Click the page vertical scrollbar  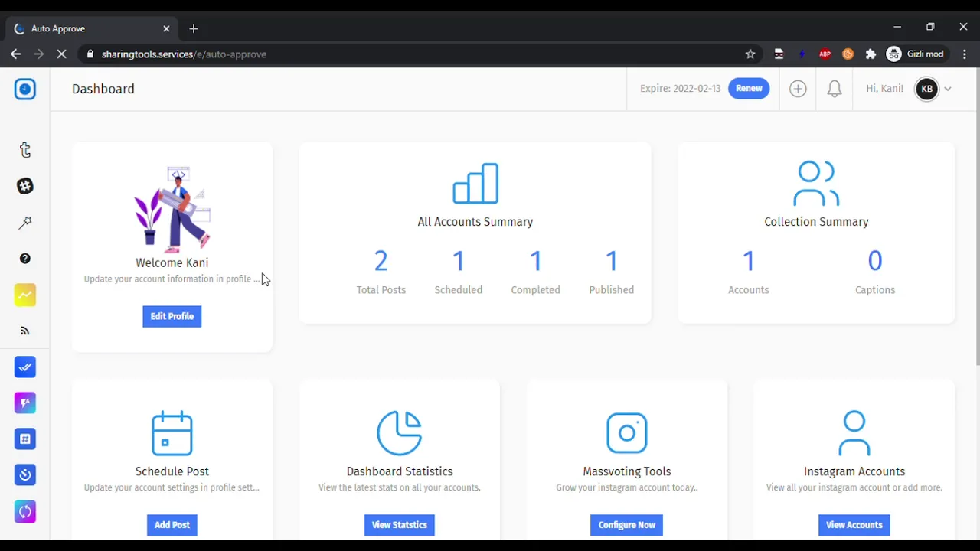[978, 217]
